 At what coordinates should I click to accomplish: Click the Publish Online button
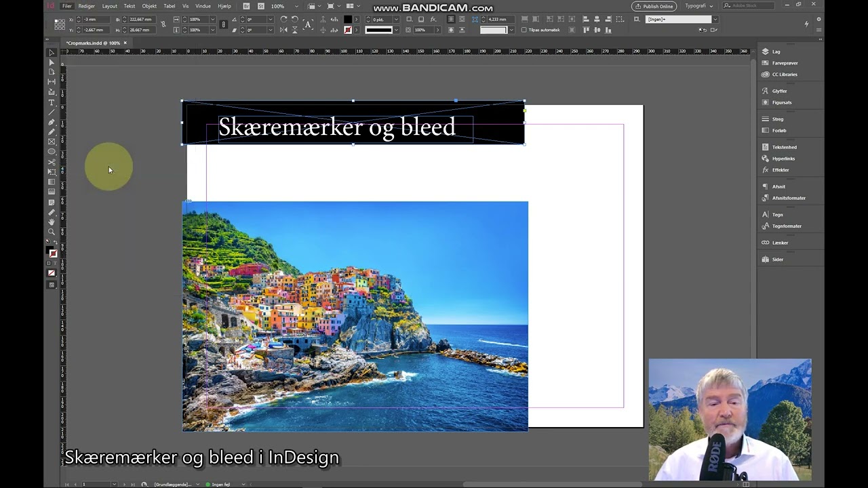[654, 6]
